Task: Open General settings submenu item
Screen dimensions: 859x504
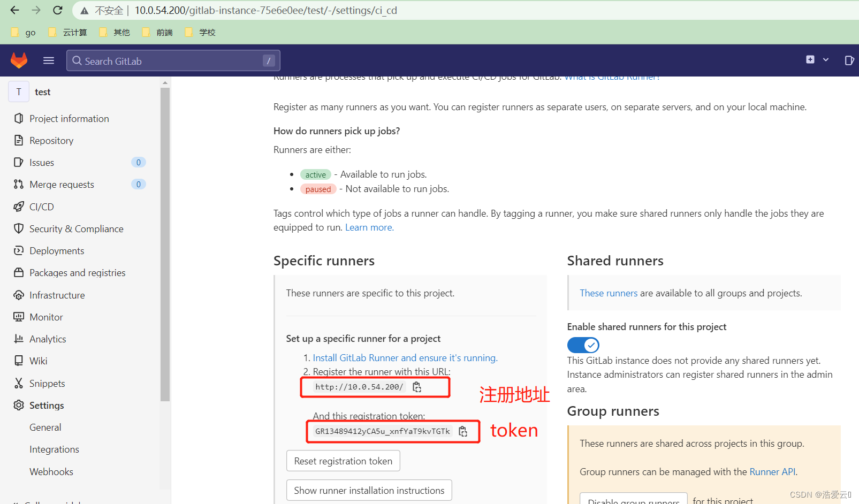Action: (x=45, y=427)
